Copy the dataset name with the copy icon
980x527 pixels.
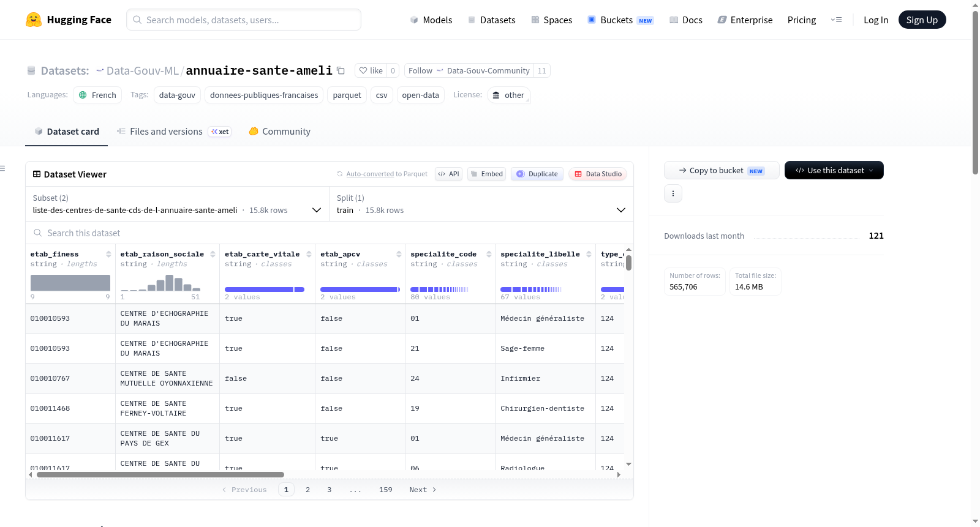click(341, 71)
